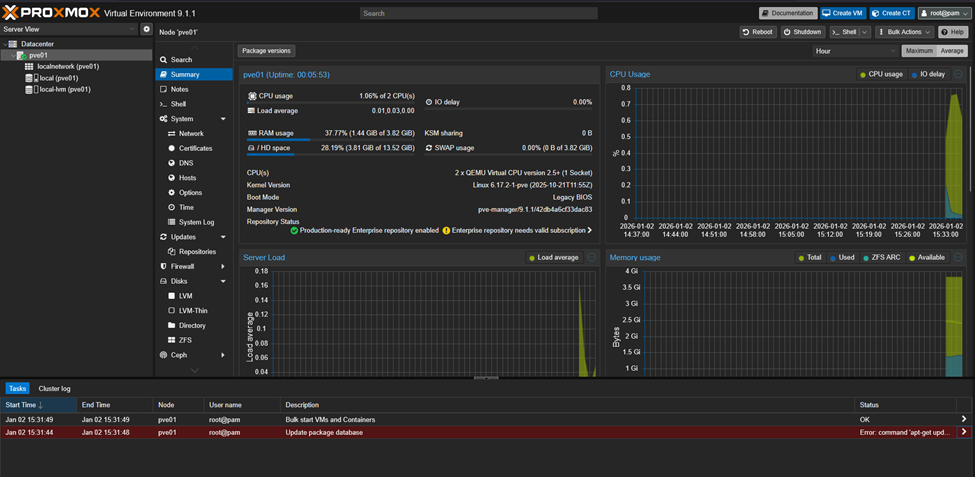The width and height of the screenshot is (975, 477).
Task: Open Documentation
Action: [788, 13]
